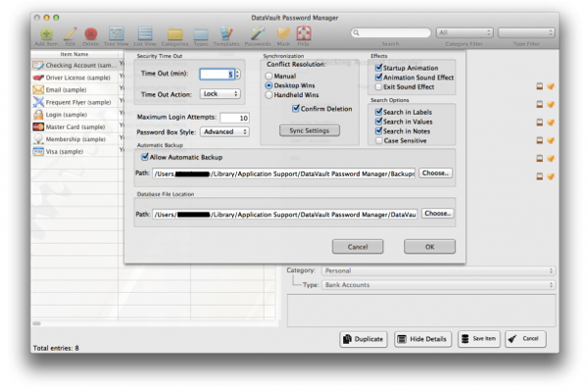The height and width of the screenshot is (392, 588).
Task: Click the Maximum Login Attempts field
Action: pos(235,118)
